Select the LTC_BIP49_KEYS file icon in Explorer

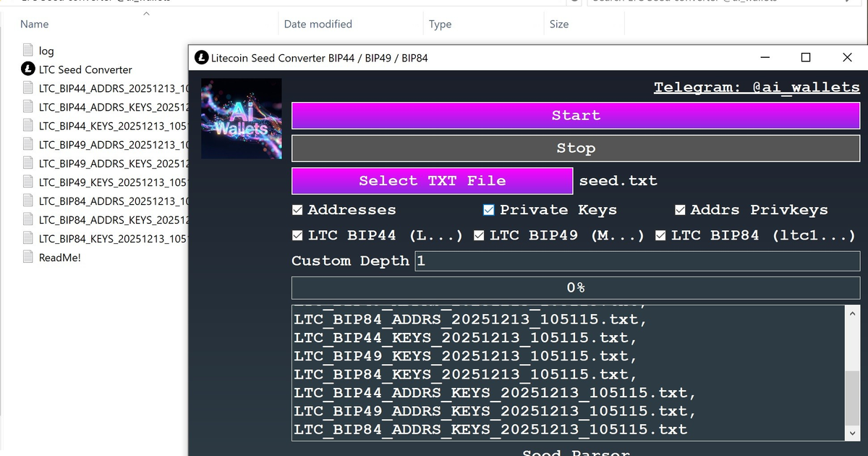pyautogui.click(x=28, y=182)
